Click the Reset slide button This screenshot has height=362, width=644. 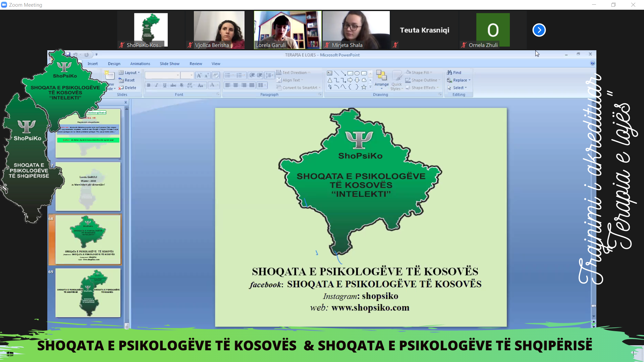pos(127,80)
